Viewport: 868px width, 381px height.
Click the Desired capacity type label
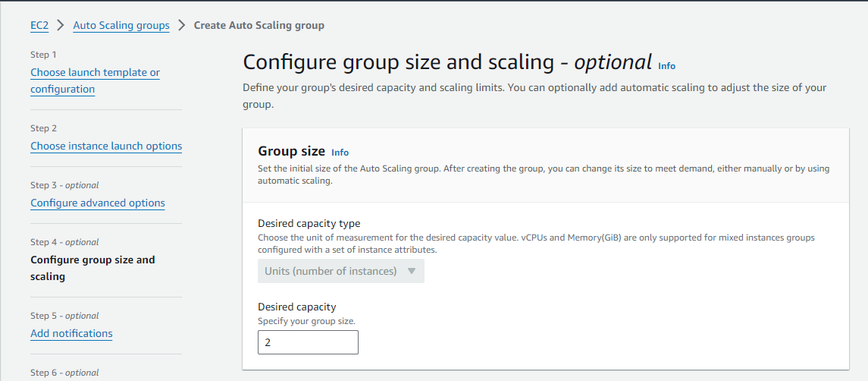click(309, 223)
